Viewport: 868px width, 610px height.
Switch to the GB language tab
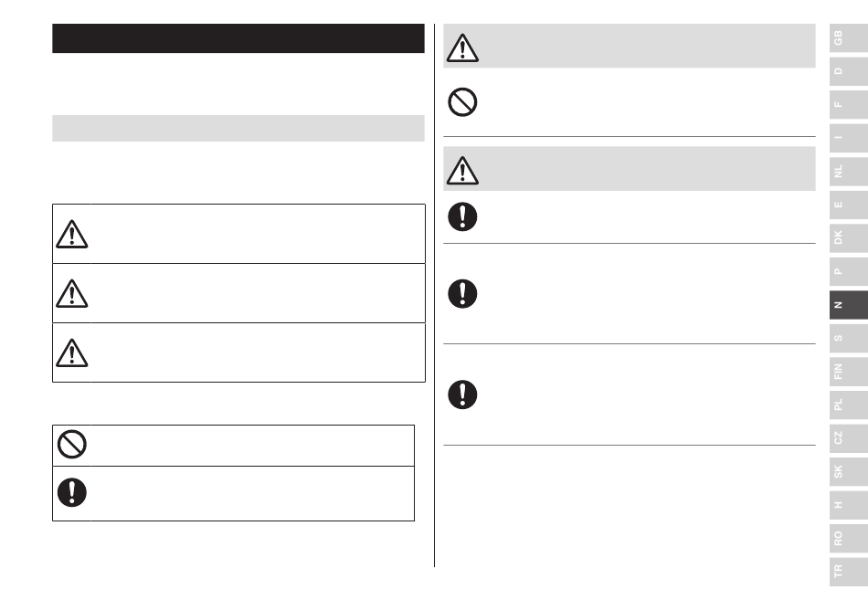[x=849, y=38]
